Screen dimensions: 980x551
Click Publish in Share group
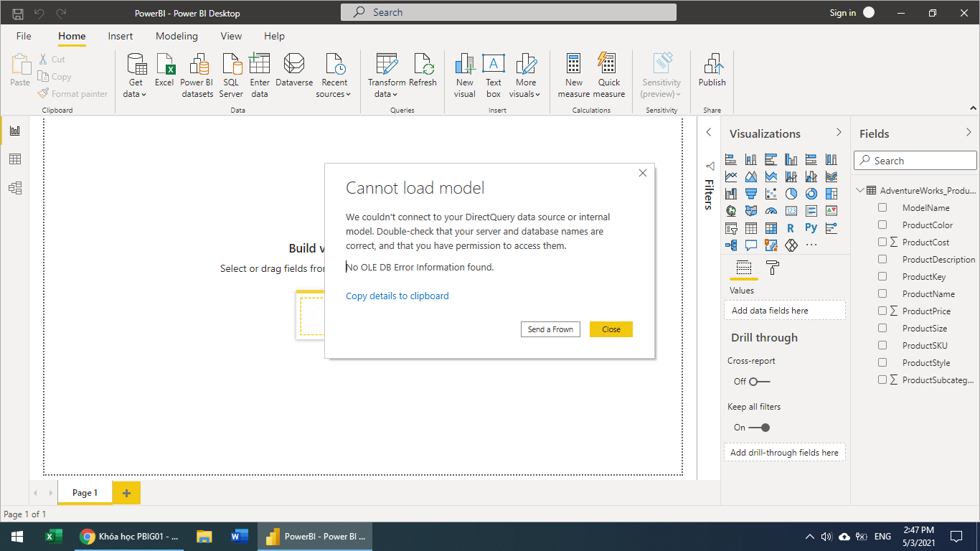tap(712, 71)
